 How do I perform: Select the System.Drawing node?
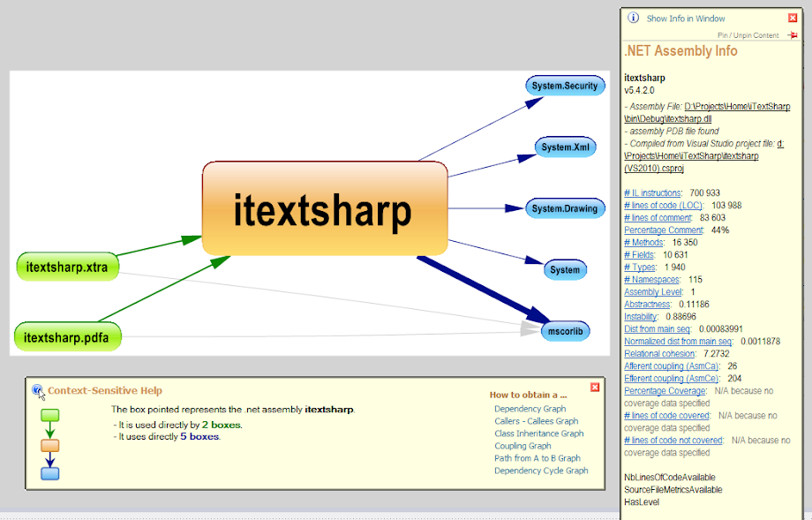[565, 208]
